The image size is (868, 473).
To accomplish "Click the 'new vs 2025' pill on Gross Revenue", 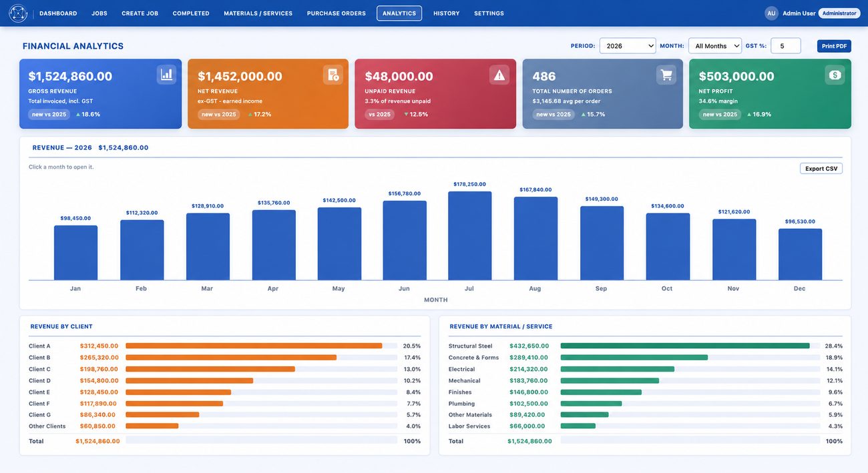I will (49, 115).
